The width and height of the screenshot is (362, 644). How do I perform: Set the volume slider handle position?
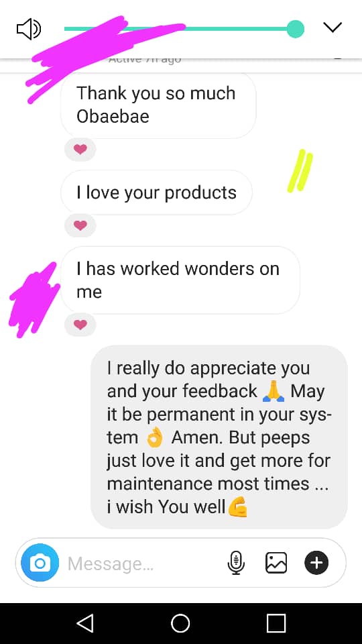coord(295,29)
